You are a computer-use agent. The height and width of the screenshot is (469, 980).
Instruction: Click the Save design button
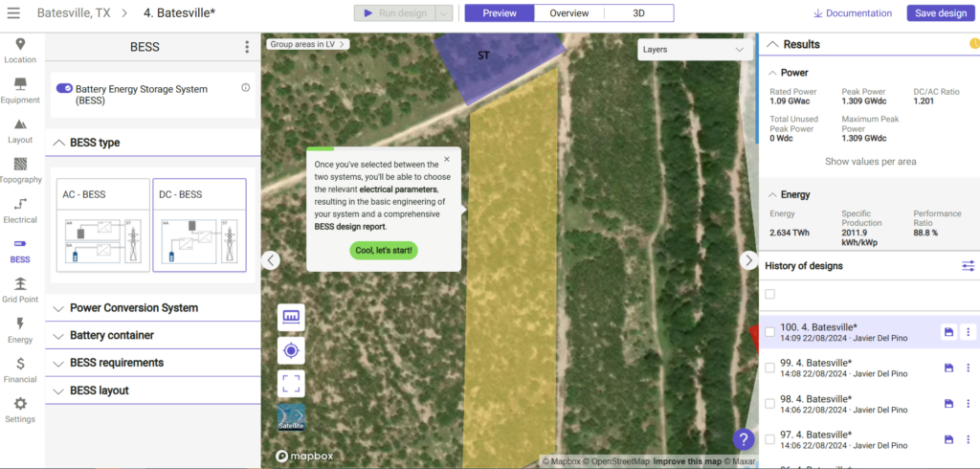pyautogui.click(x=940, y=13)
